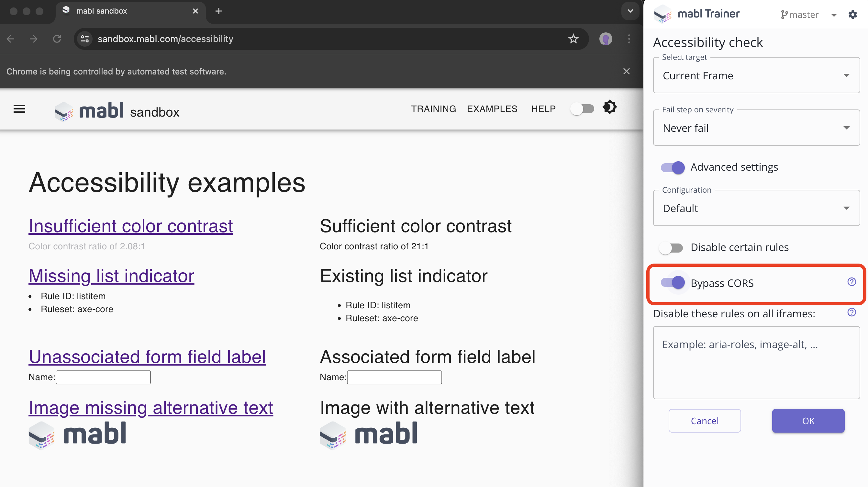Select the mabl sandbox browser tab

click(101, 11)
